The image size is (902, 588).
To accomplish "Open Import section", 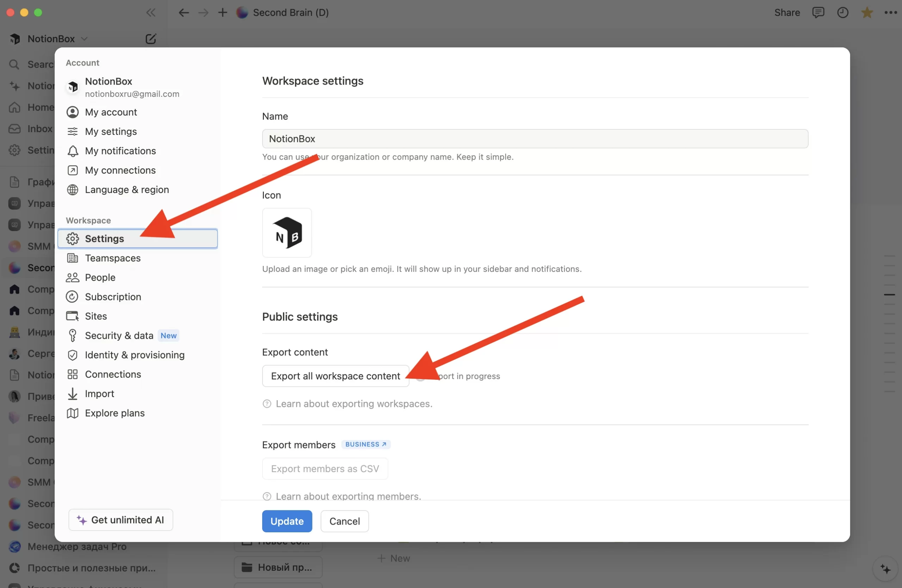I will pos(137,394).
